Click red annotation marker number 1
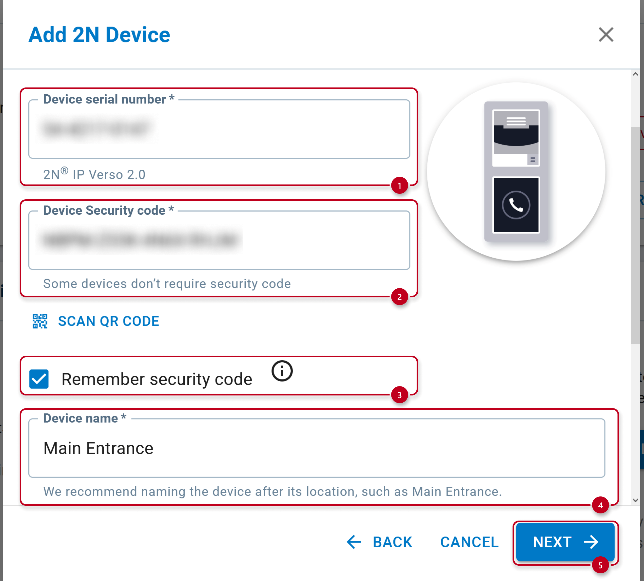The image size is (644, 581). coord(399,185)
